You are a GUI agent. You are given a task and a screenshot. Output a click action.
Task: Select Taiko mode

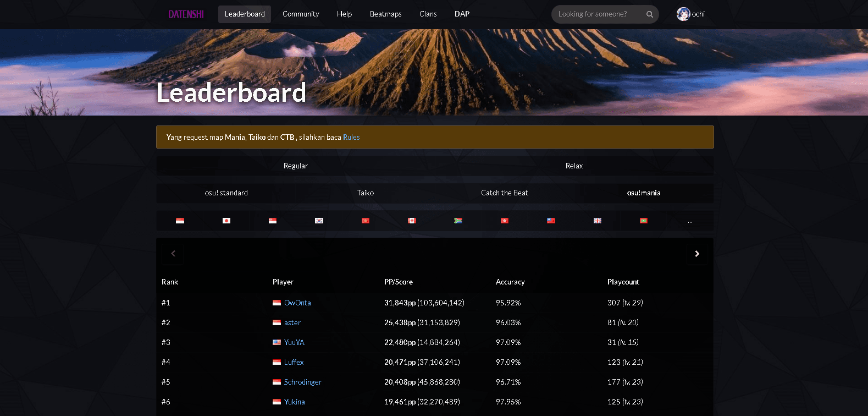pyautogui.click(x=366, y=193)
